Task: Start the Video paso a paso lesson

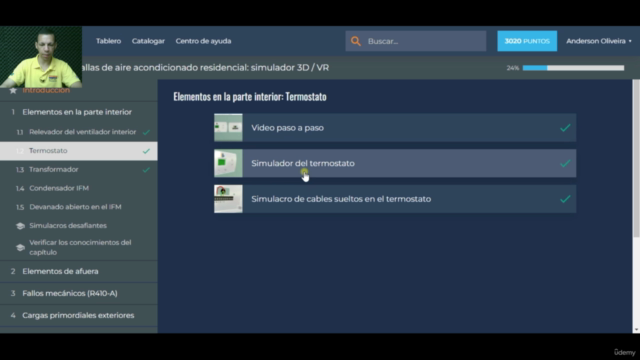Action: pyautogui.click(x=395, y=128)
